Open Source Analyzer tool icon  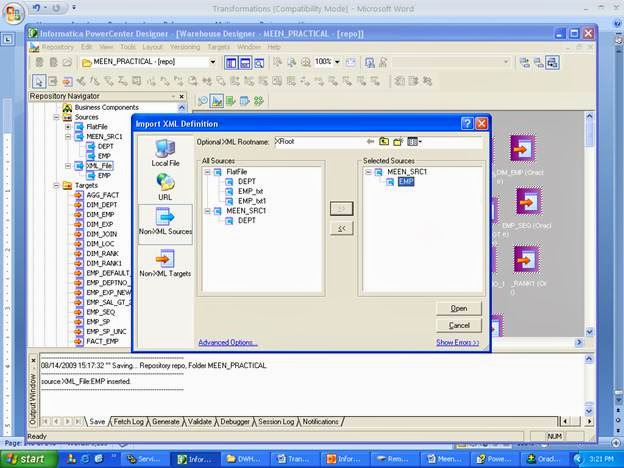203,101
